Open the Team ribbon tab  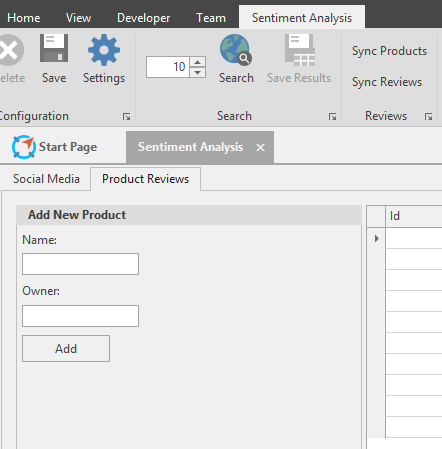[x=211, y=18]
